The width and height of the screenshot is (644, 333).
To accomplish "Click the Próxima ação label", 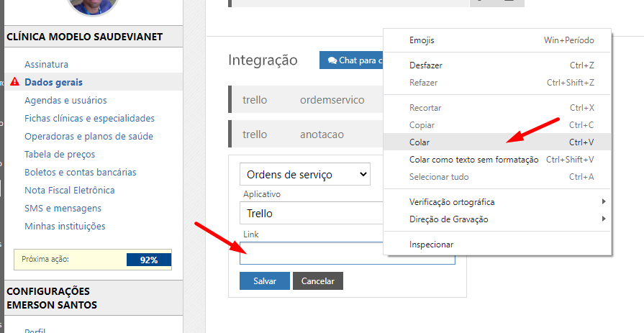I will pos(45,259).
